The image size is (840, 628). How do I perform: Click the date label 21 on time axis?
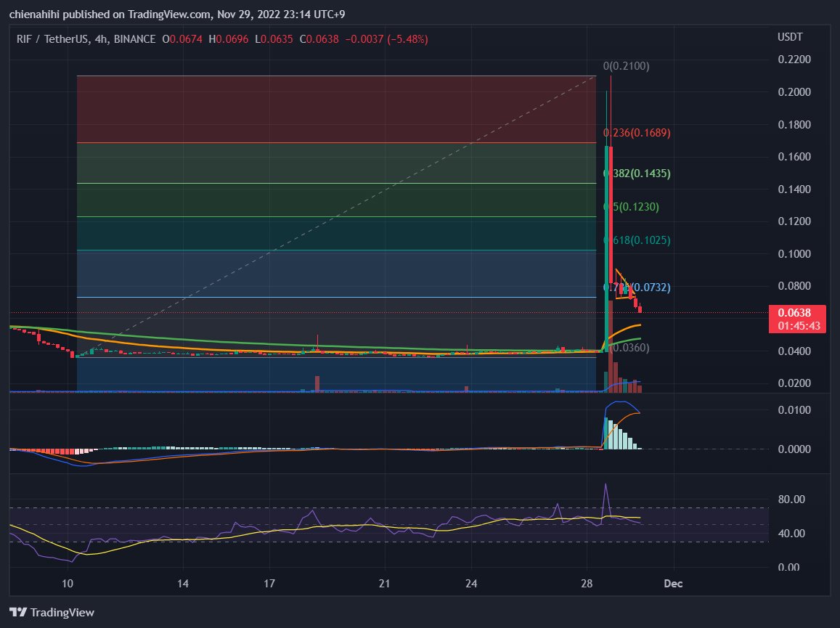pyautogui.click(x=384, y=584)
